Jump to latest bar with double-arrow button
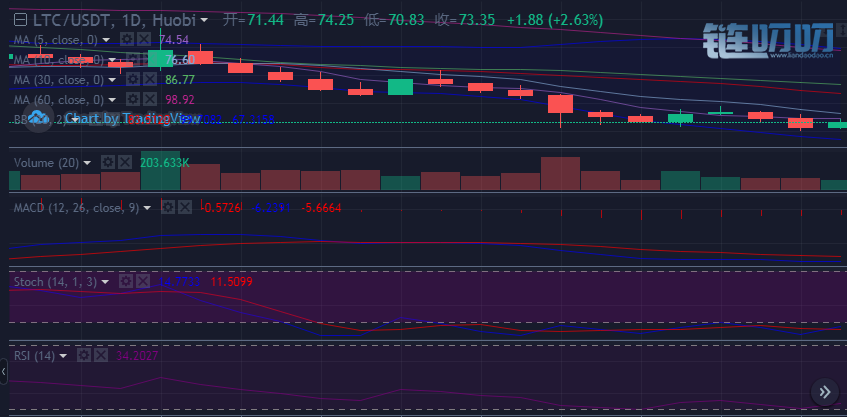Screen dimensions: 847x417 [825, 392]
